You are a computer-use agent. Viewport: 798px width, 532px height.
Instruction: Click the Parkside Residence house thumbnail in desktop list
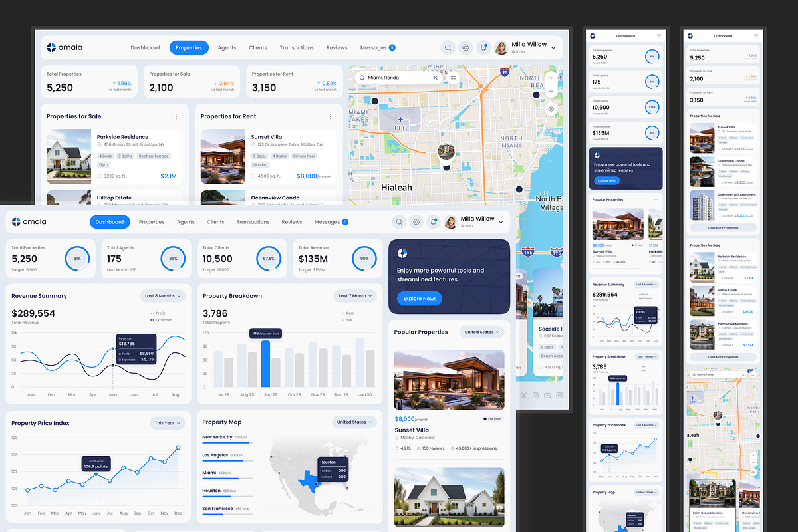[68, 157]
